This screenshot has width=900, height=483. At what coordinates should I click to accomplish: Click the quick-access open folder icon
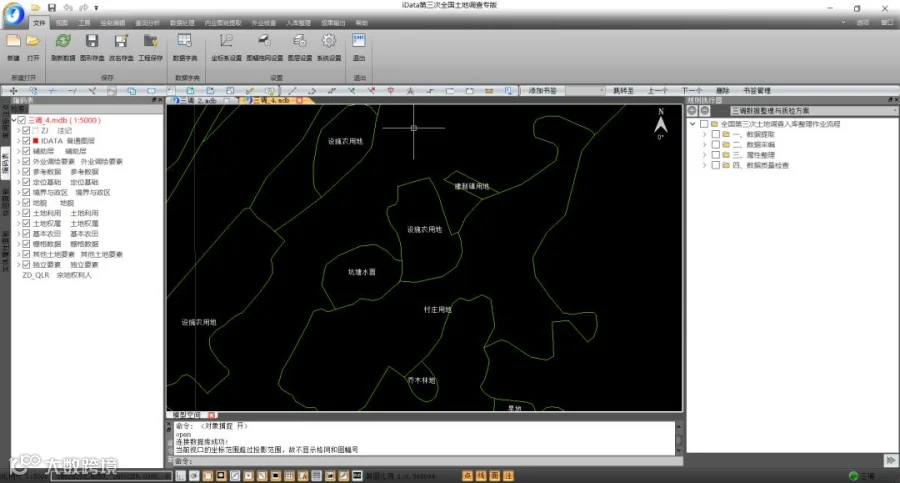(x=36, y=7)
